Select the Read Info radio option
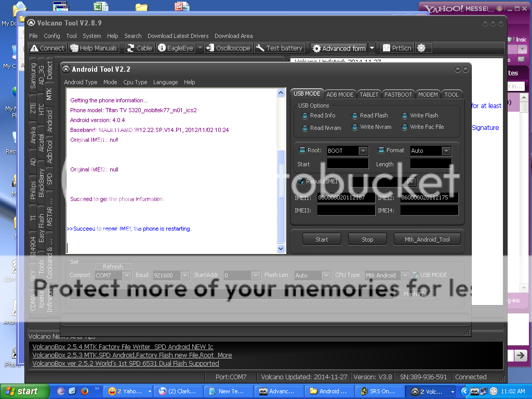The width and height of the screenshot is (532, 399). click(x=305, y=116)
